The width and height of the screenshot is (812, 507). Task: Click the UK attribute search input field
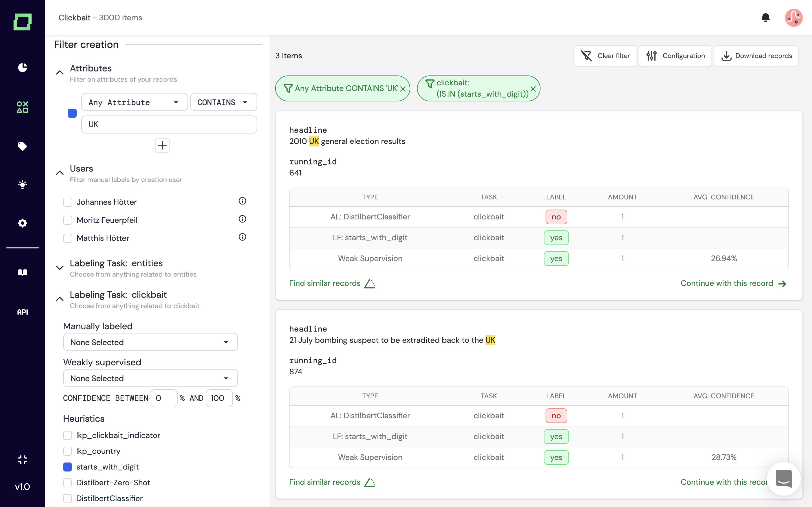click(x=169, y=124)
